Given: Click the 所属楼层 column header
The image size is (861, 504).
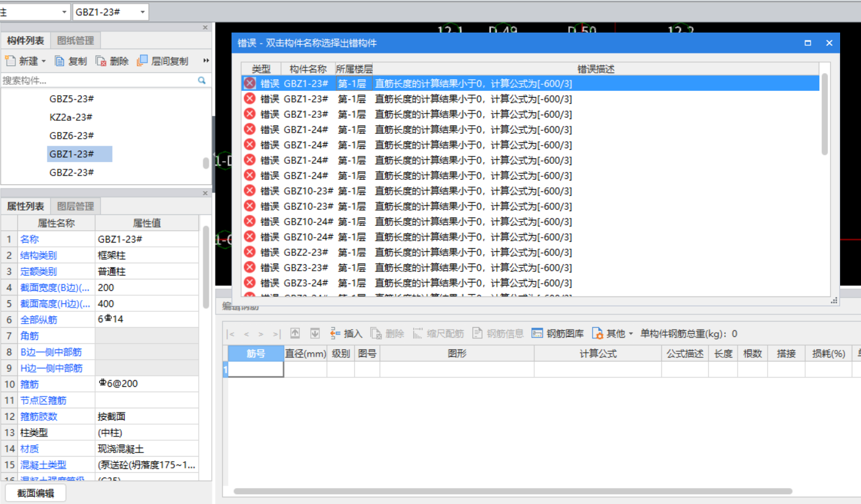Looking at the screenshot, I should click(354, 69).
